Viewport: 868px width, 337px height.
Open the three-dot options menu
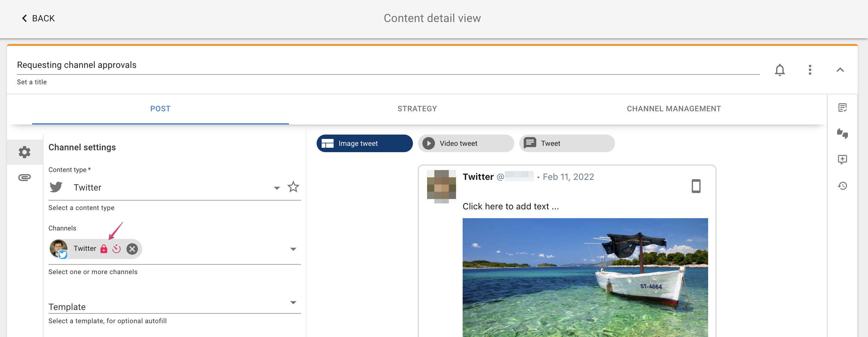[810, 70]
